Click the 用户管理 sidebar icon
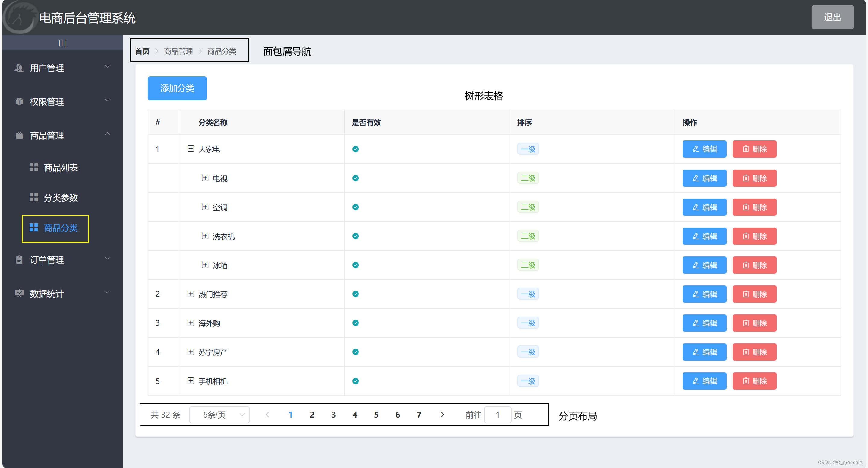The width and height of the screenshot is (868, 468). (x=17, y=68)
